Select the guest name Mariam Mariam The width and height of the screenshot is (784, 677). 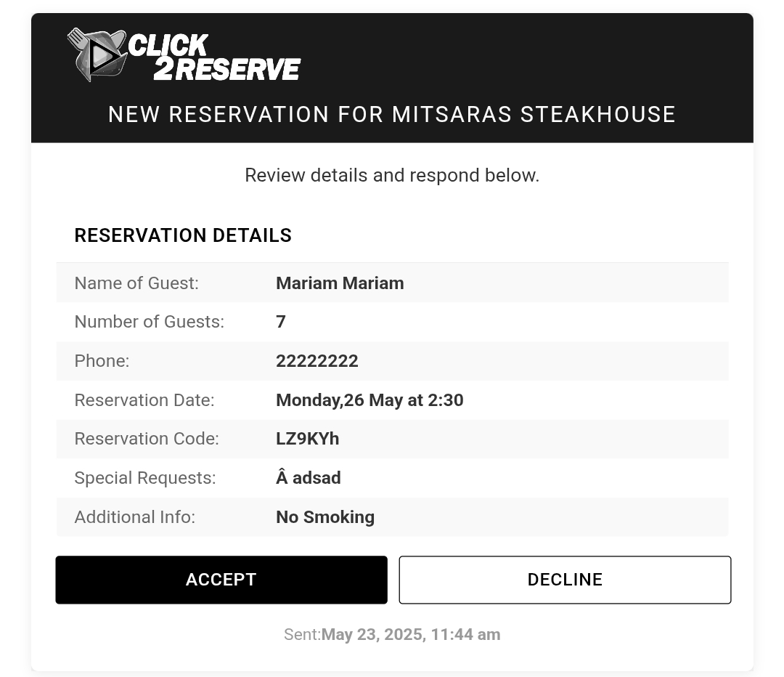pyautogui.click(x=340, y=283)
